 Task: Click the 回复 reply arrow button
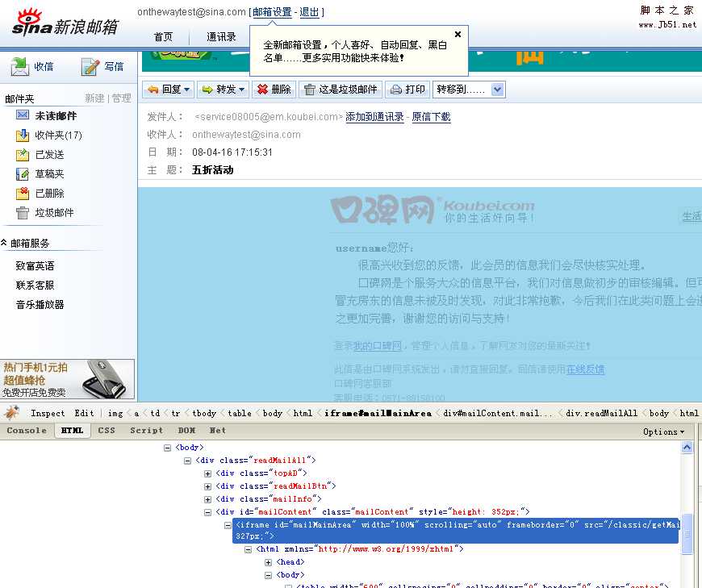(169, 90)
